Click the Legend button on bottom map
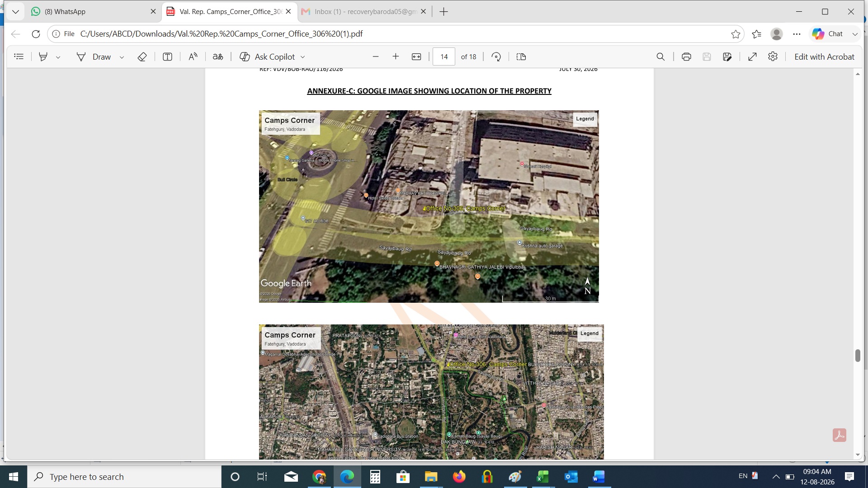Screen dimensions: 868x488 pos(589,333)
